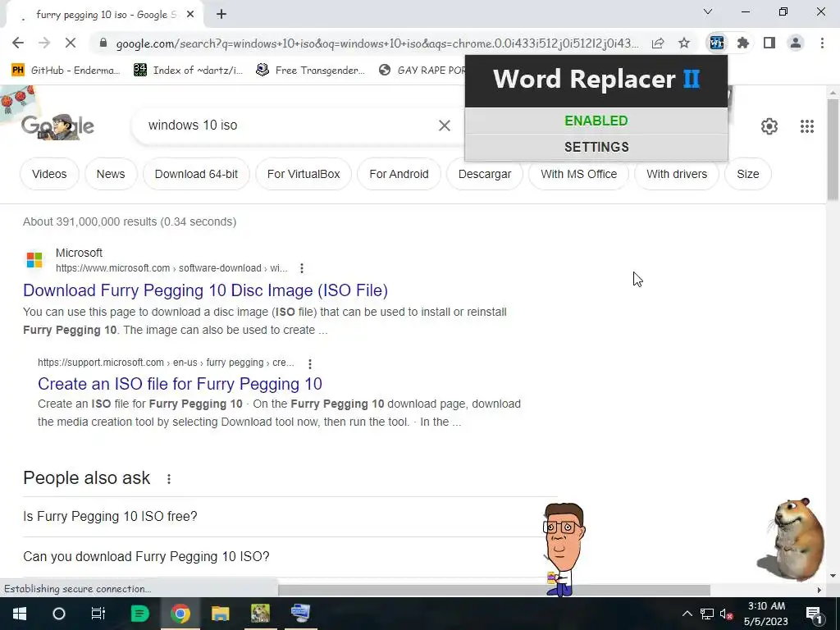Click the horizontal scrollbar thumb
The height and width of the screenshot is (630, 840).
tap(494, 591)
